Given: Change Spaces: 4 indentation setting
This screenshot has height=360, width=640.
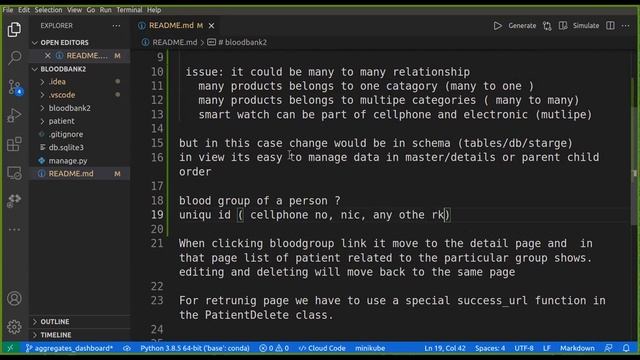Looking at the screenshot, I should point(490,348).
